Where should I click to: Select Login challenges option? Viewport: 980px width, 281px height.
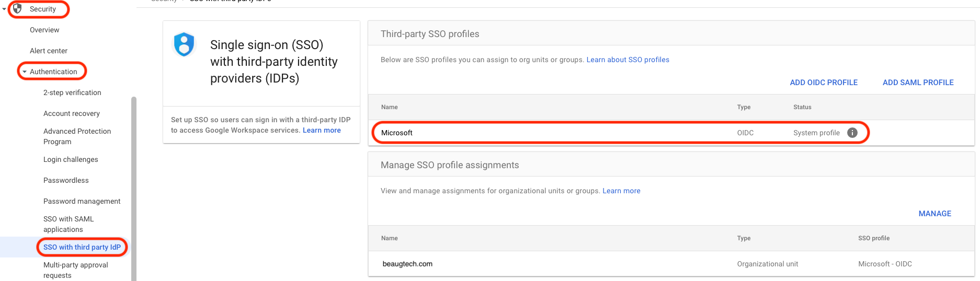click(x=71, y=159)
